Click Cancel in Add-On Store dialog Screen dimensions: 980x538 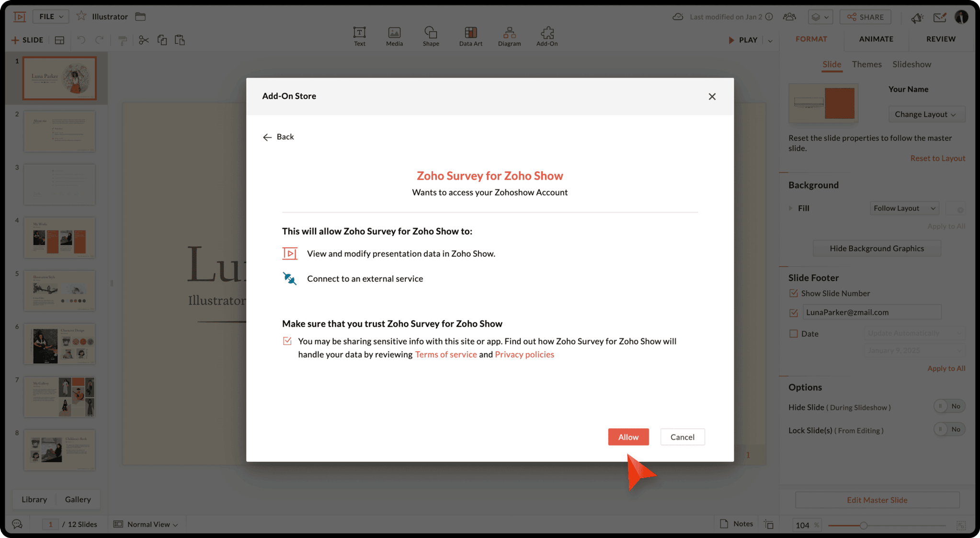click(682, 436)
